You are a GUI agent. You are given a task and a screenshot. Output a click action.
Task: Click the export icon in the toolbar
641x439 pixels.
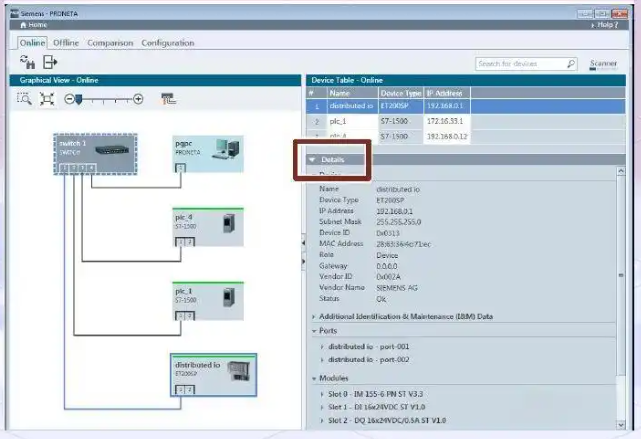coord(50,63)
